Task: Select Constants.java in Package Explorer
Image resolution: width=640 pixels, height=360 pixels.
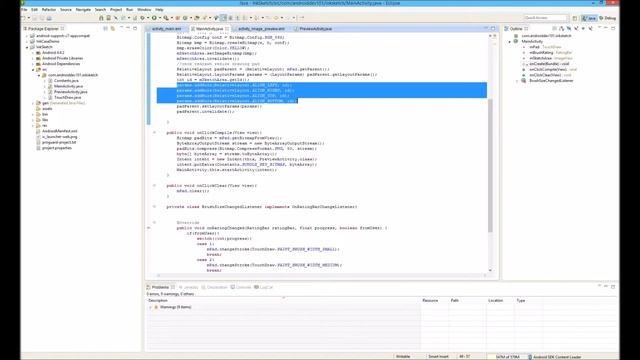Action: 66,81
